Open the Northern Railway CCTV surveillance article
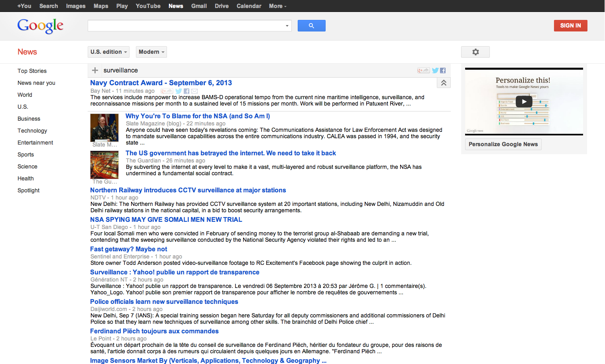This screenshot has width=605, height=364. coord(188,190)
